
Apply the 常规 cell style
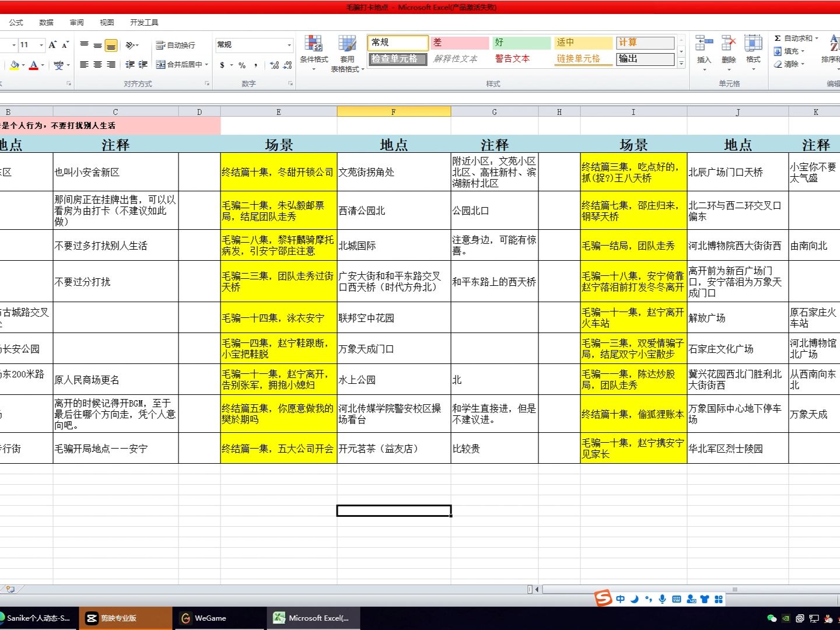[x=398, y=43]
